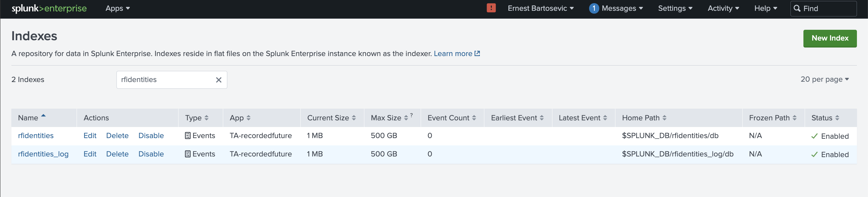Image resolution: width=868 pixels, height=197 pixels.
Task: Click the Max Size help question mark
Action: coord(411,115)
